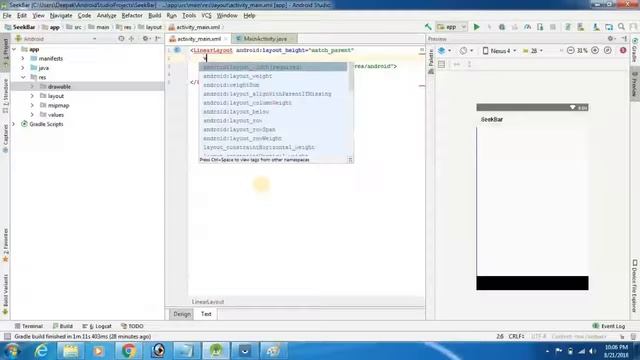Collapse the res folder
This screenshot has width=640, height=360.
(23, 77)
